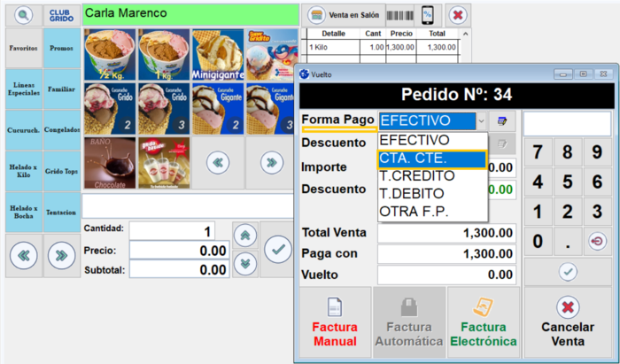Increase quantity with the up arrow
The image size is (620, 364).
pyautogui.click(x=244, y=236)
